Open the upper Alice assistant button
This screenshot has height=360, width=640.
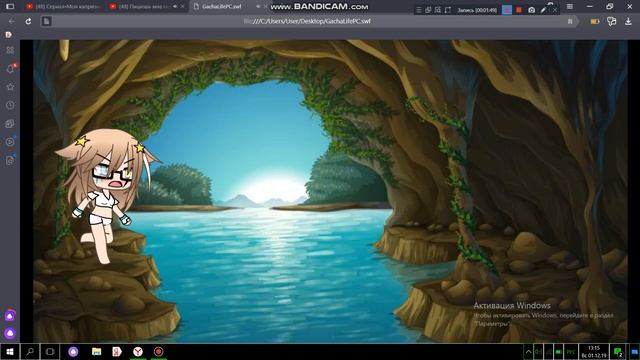(10, 316)
